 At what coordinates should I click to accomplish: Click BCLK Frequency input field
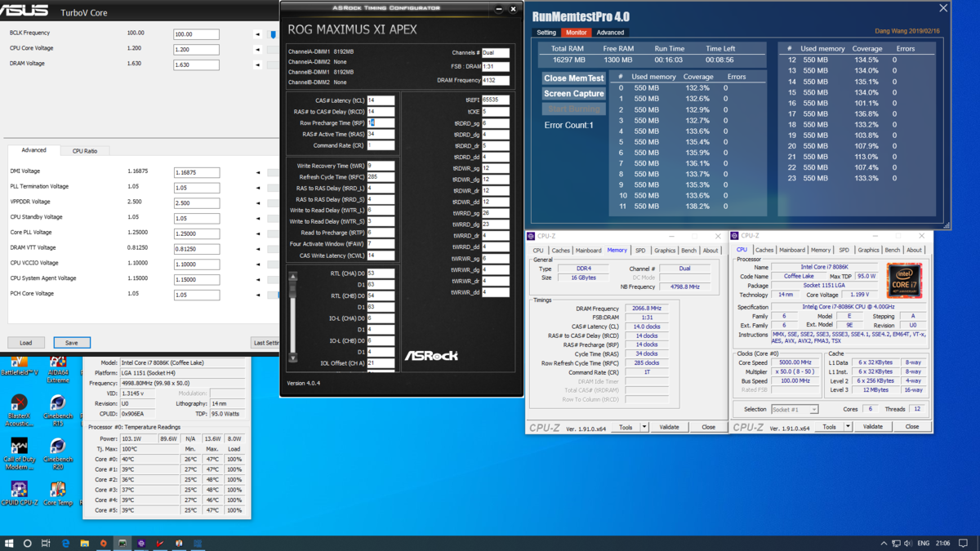click(196, 34)
